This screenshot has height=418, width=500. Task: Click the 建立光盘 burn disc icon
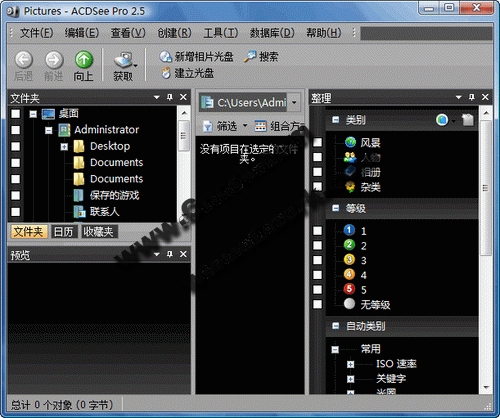(166, 73)
